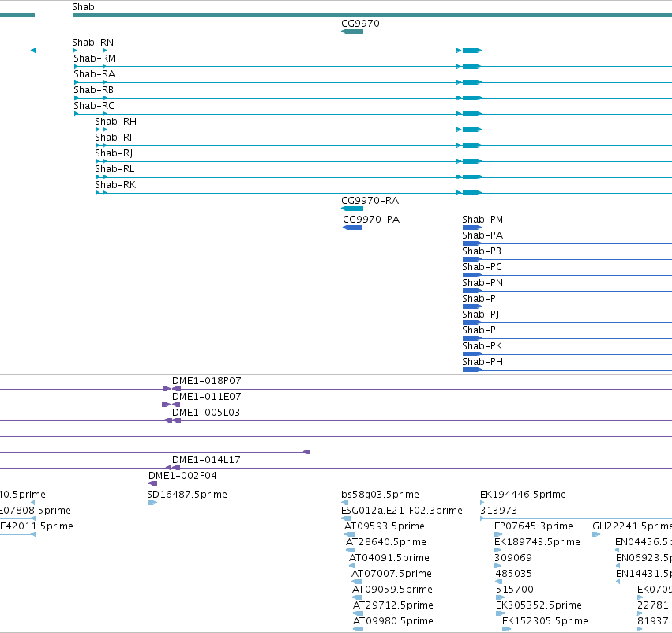The width and height of the screenshot is (672, 633).
Task: Click the AT29712.5prime EST label
Action: click(393, 606)
